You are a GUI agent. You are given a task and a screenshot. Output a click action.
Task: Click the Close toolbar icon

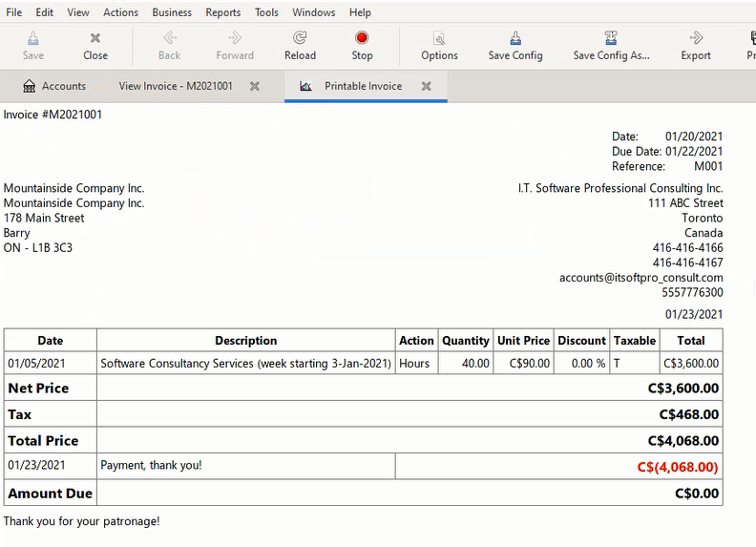click(x=95, y=39)
